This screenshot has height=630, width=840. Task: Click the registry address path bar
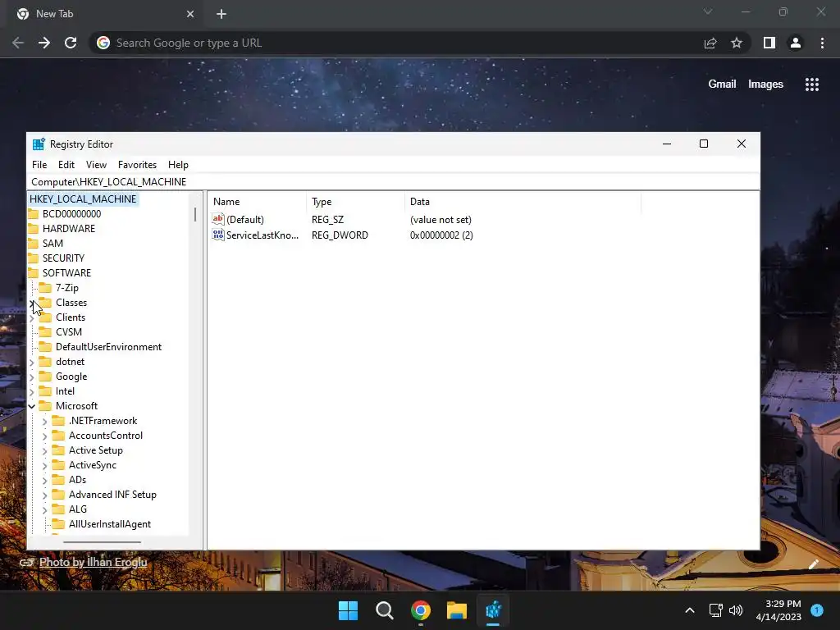(x=393, y=181)
